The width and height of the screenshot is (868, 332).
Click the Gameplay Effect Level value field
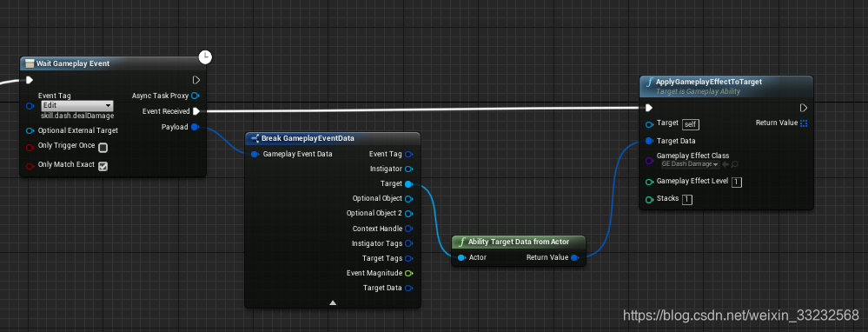737,182
